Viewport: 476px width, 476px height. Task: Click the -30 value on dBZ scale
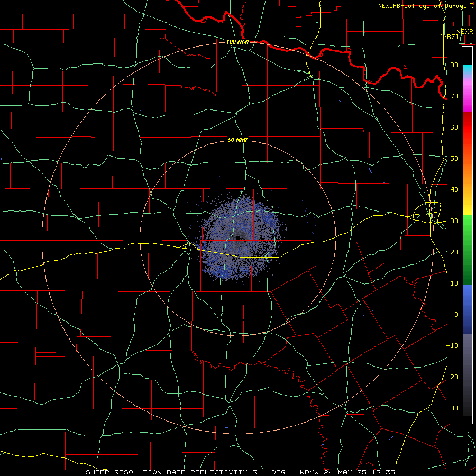click(452, 408)
